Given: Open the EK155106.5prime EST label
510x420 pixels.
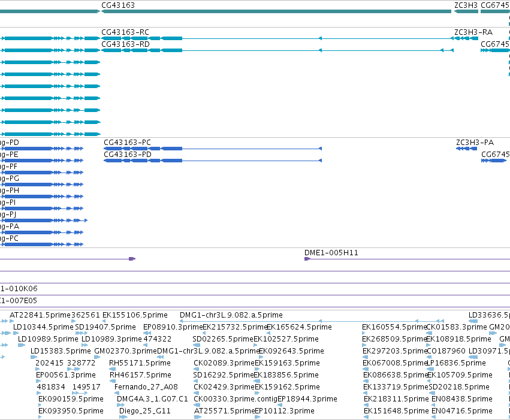Looking at the screenshot, I should tap(135, 315).
